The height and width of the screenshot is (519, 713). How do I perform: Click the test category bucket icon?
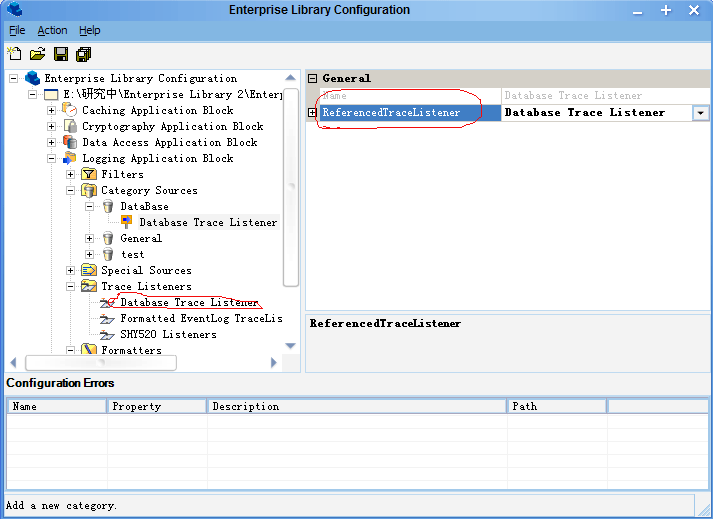pos(108,254)
